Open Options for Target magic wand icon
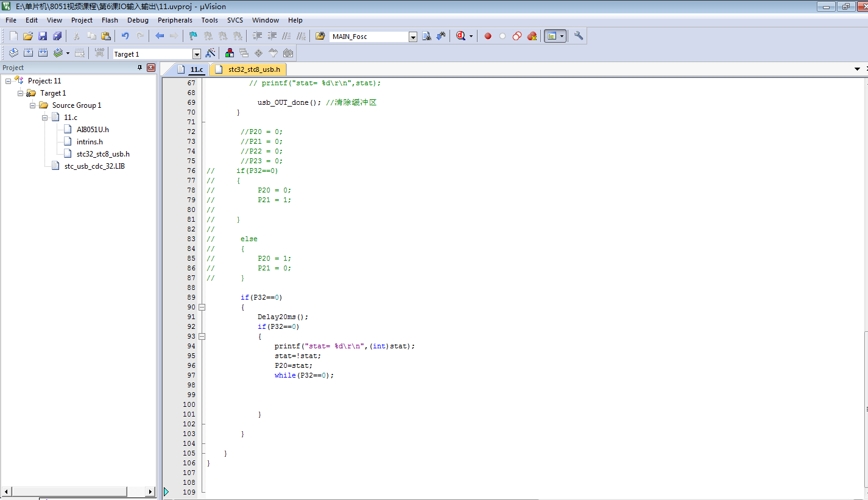 210,53
